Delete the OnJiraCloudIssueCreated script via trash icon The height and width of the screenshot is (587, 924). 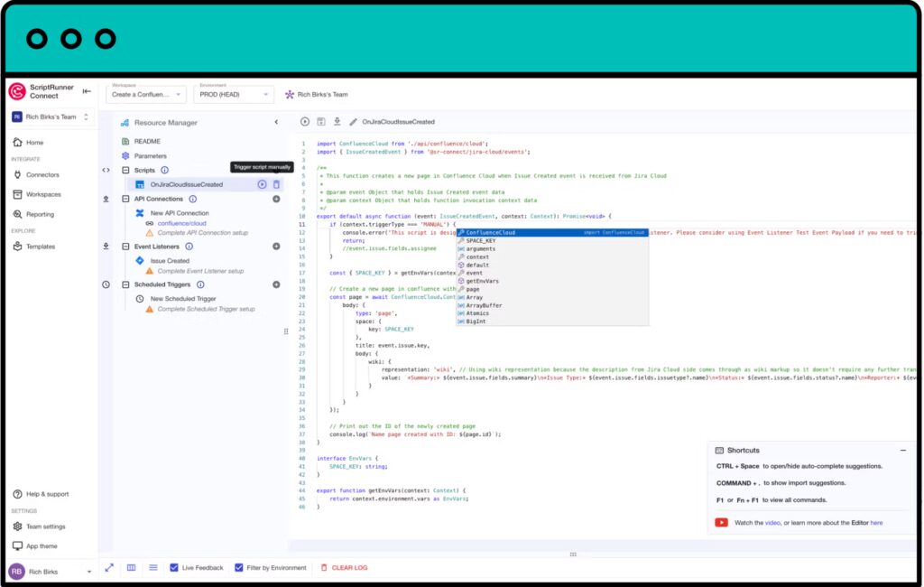pos(277,184)
